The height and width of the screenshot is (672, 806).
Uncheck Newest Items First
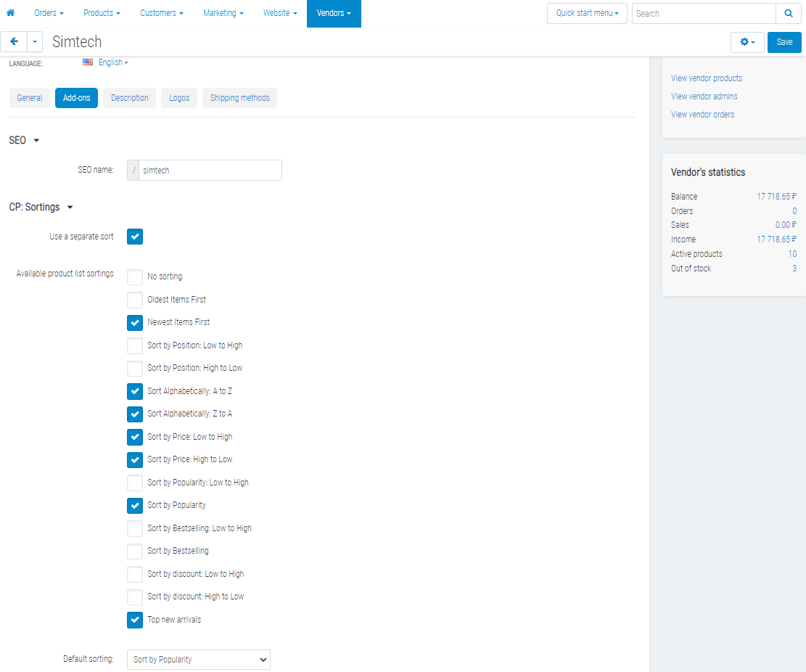(x=135, y=322)
